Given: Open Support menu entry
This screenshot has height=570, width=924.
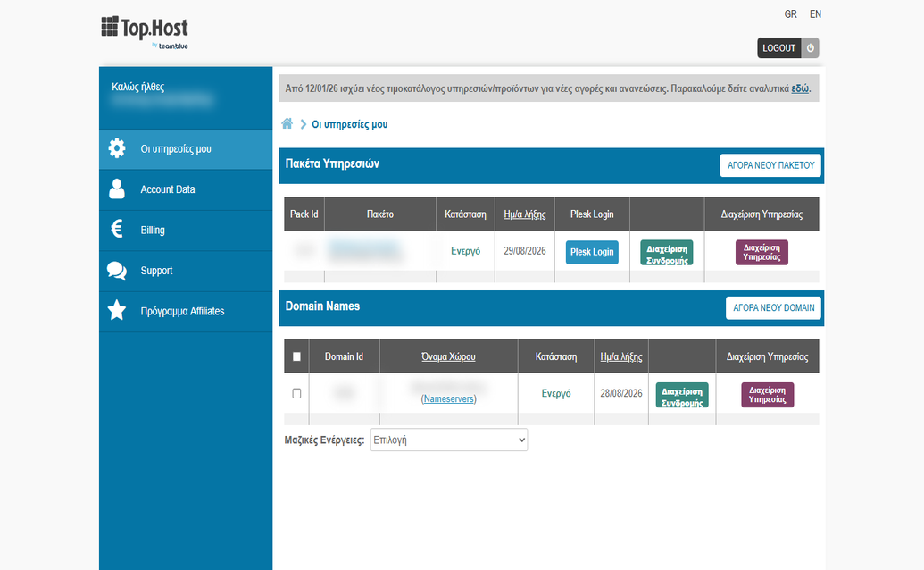Looking at the screenshot, I should [186, 271].
